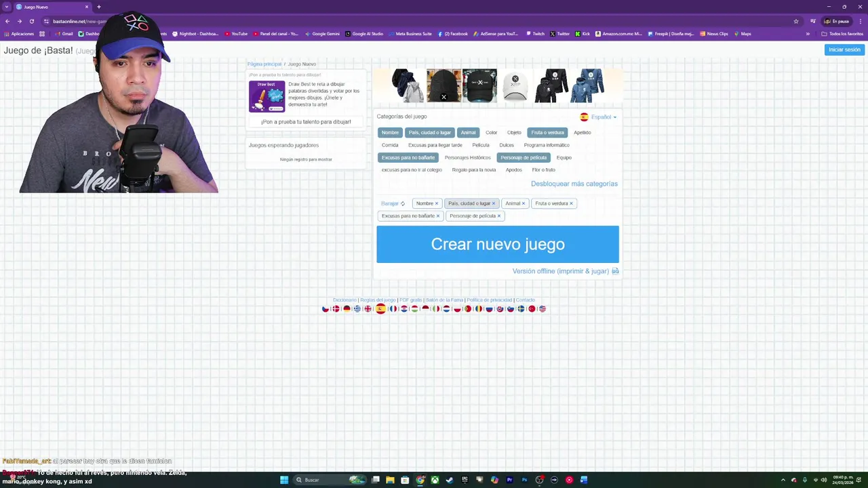This screenshot has width=868, height=488.
Task: Select the French flag language icon
Action: click(393, 308)
